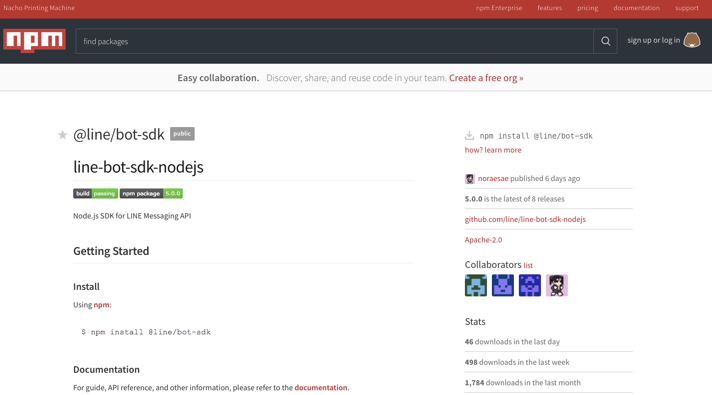Image resolution: width=712 pixels, height=395 pixels.
Task: Click the Collaborators heading
Action: tap(493, 265)
